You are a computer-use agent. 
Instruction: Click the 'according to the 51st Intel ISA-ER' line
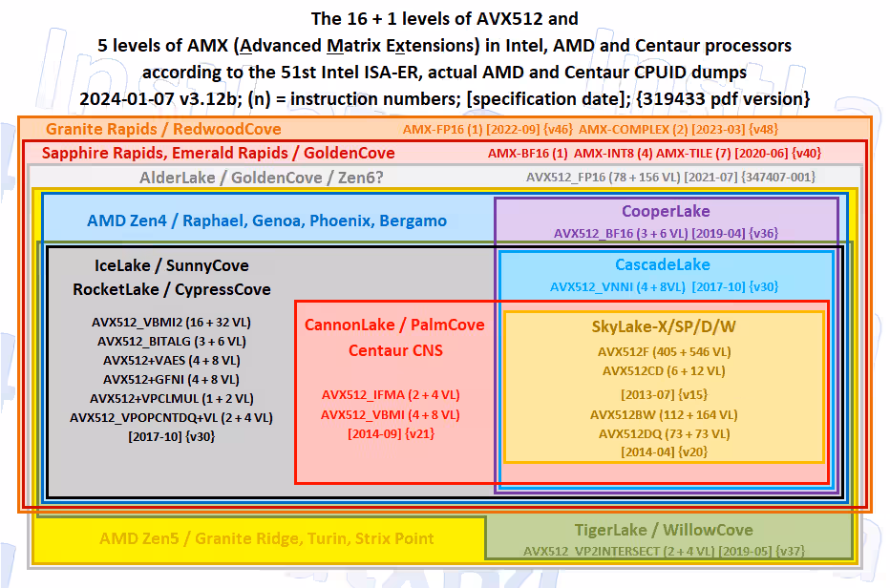pyautogui.click(x=444, y=73)
